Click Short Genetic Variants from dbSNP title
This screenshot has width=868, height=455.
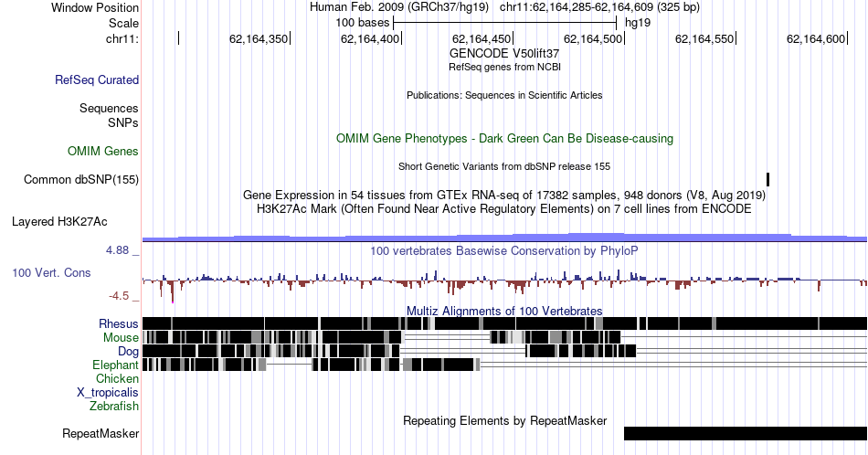pyautogui.click(x=504, y=166)
